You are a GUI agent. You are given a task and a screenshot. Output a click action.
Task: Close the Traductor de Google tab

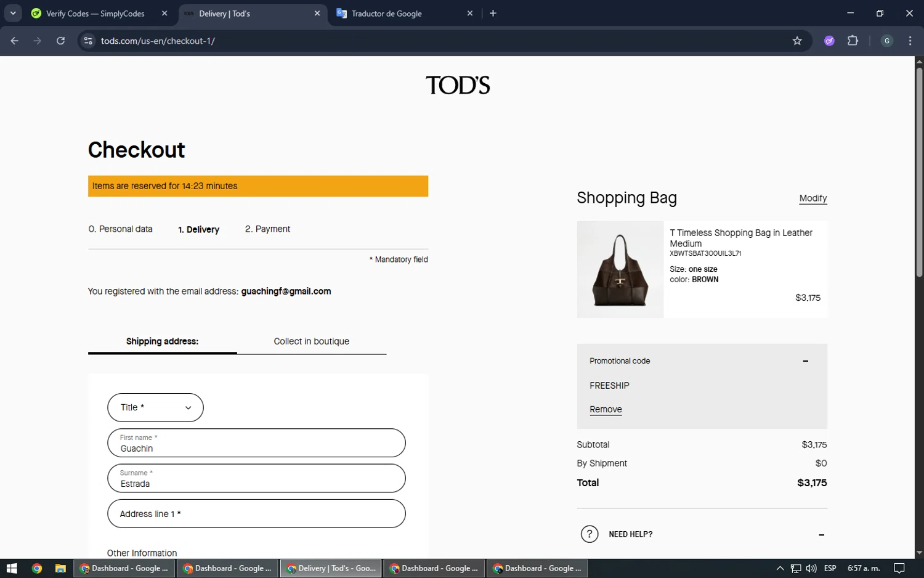coord(470,13)
